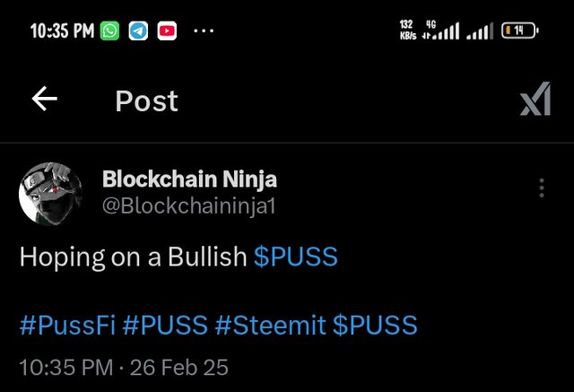The height and width of the screenshot is (392, 574).
Task: Tap the status bar more notifications dots
Action: [204, 31]
